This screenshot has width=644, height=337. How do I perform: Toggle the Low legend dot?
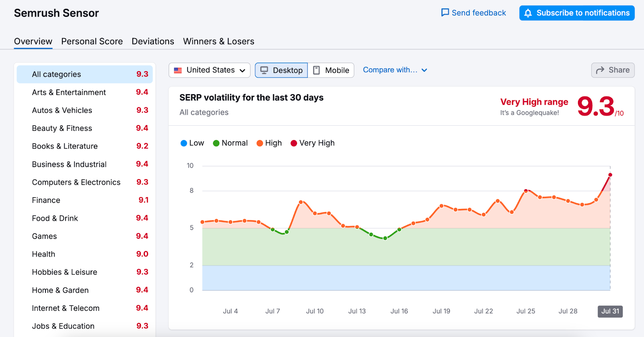tap(184, 143)
